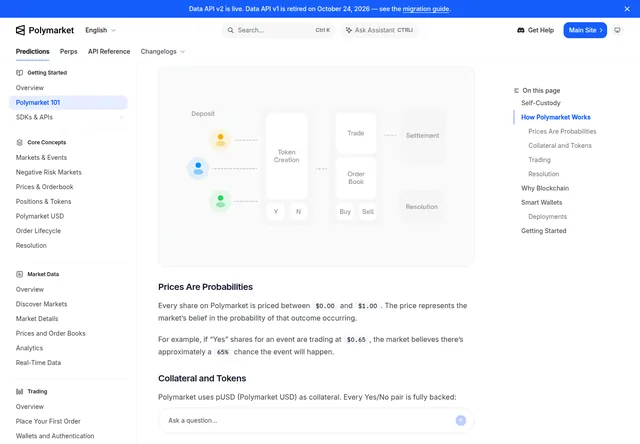Viewport: 640px width, 444px height.
Task: Jump to Smart Wallets section
Action: click(541, 202)
